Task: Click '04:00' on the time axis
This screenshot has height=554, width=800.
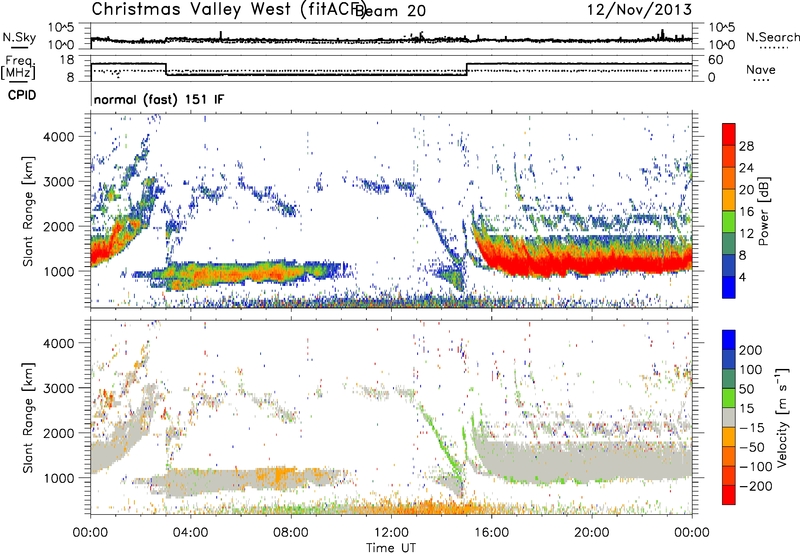Action: 191,533
